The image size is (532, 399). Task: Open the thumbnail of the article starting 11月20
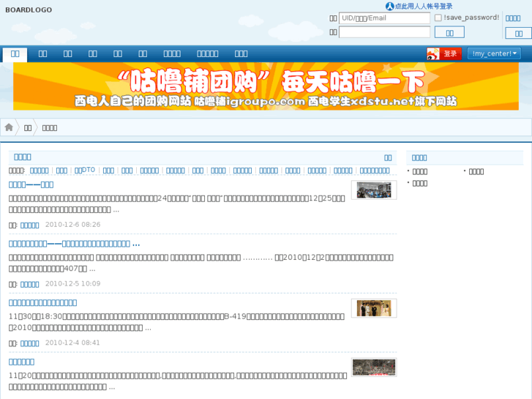point(374,368)
